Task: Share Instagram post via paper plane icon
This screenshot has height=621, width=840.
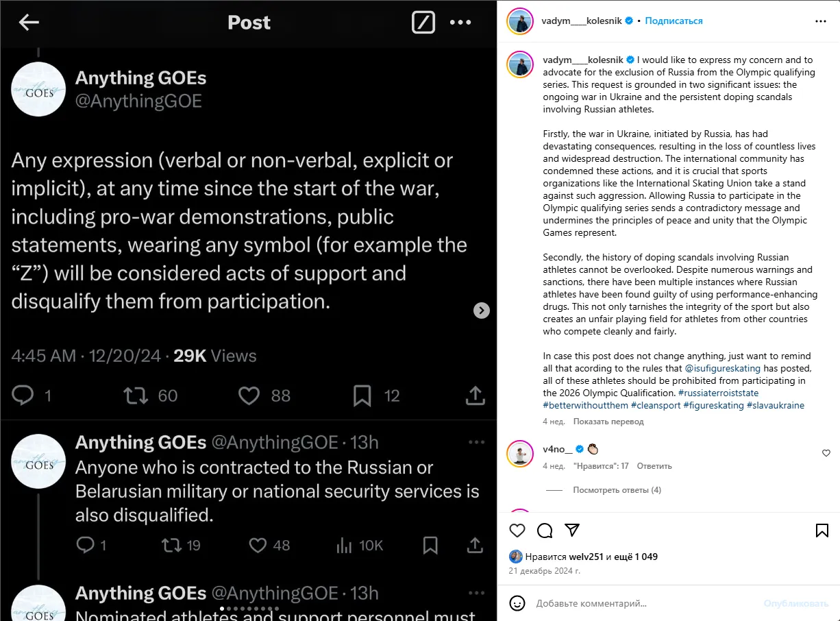Action: (x=572, y=530)
